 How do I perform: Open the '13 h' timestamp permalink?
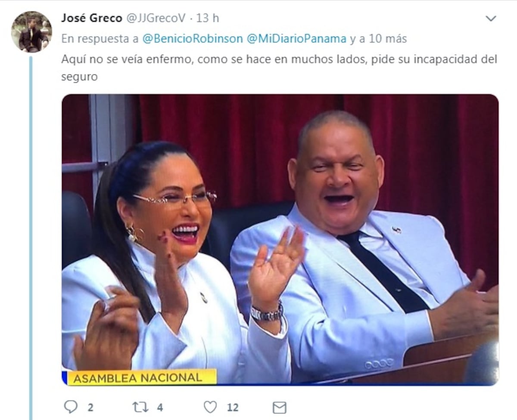[208, 18]
